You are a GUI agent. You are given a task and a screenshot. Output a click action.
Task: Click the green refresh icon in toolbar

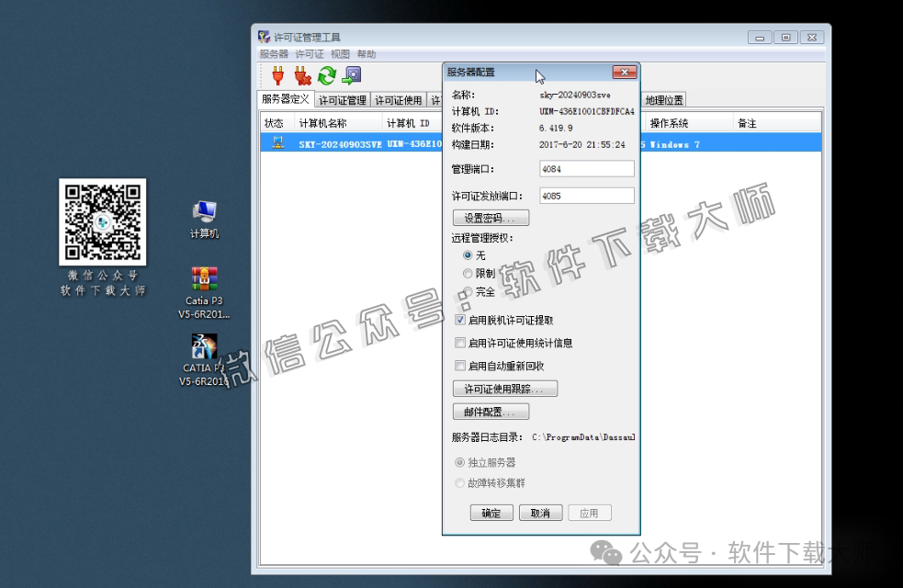326,76
